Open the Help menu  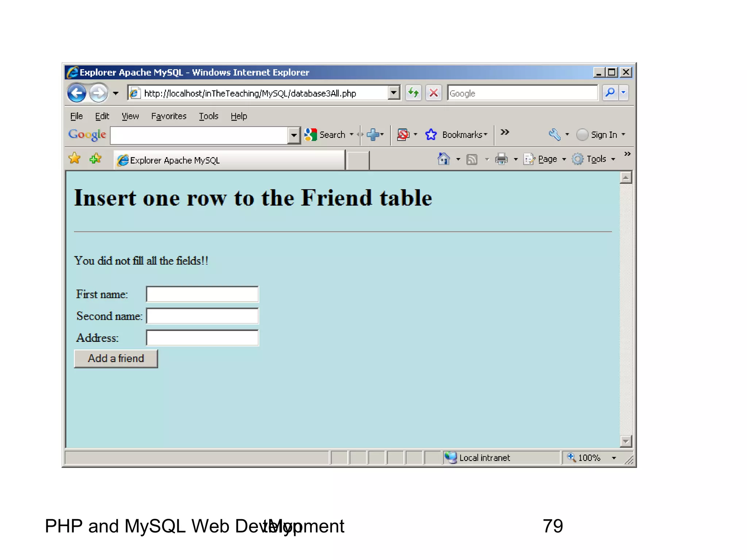[239, 116]
